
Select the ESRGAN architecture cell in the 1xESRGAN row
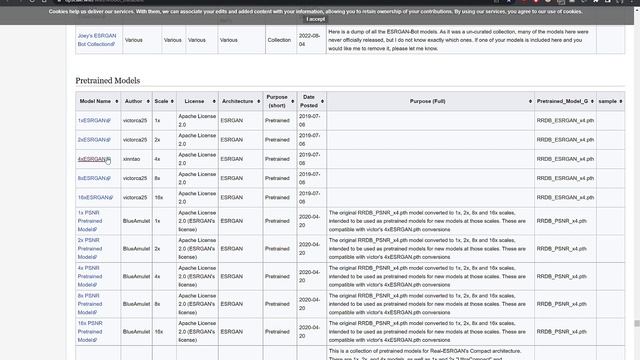(x=232, y=120)
